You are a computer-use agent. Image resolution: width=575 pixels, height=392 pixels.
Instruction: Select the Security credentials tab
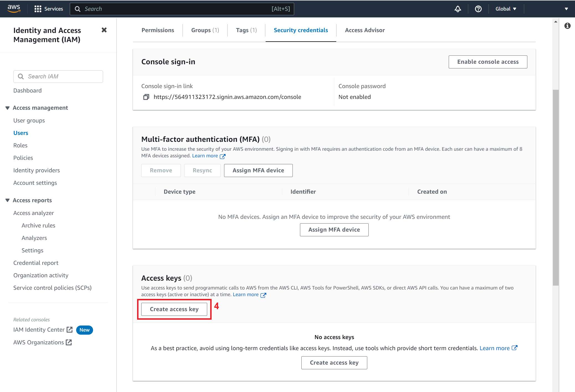click(x=301, y=30)
